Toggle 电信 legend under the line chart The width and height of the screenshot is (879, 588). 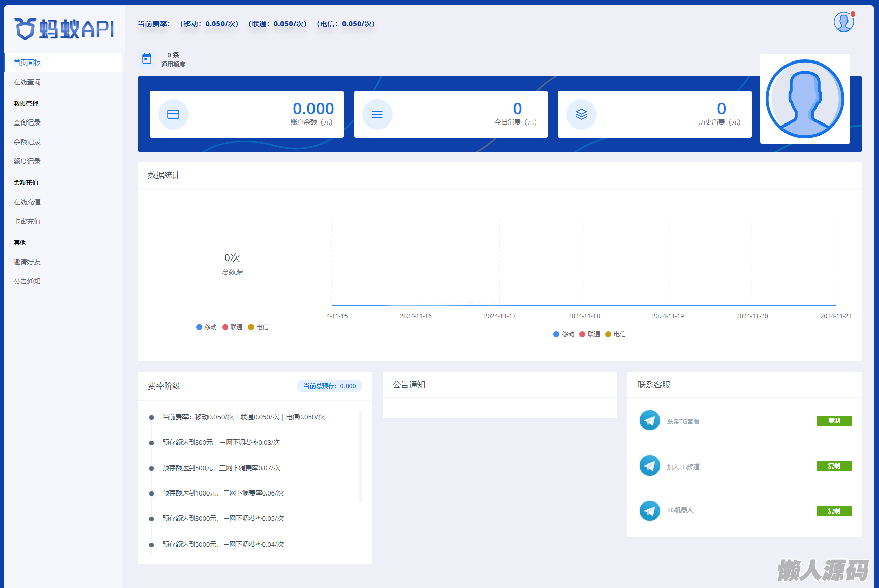click(x=616, y=334)
